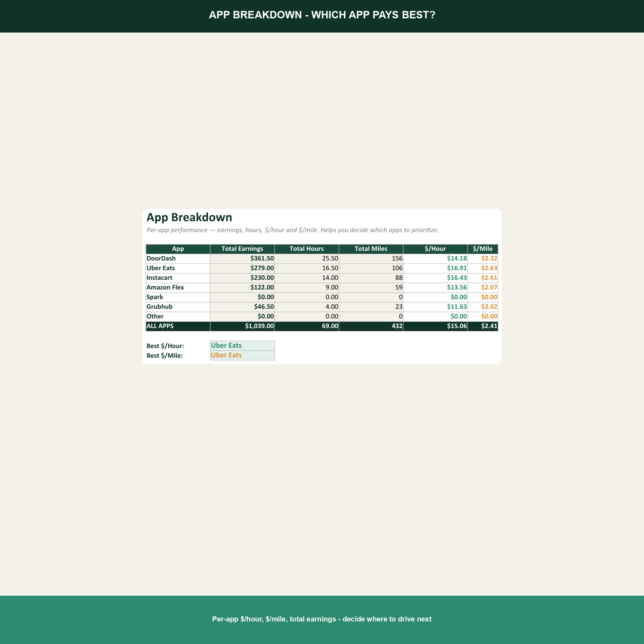Select the green Uber Eats best-hour cell
This screenshot has height=644, width=644.
point(242,346)
